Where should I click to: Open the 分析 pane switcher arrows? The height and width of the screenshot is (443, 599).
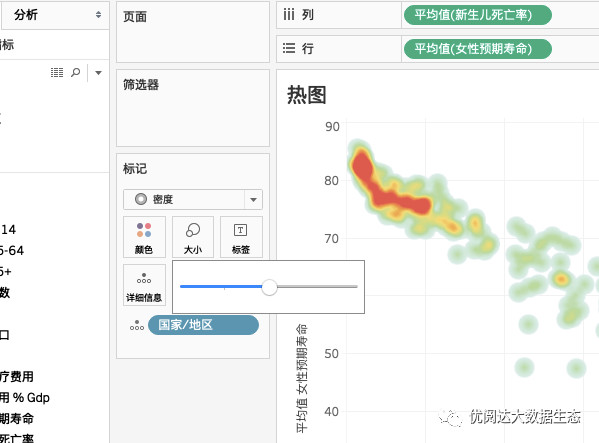tap(99, 15)
